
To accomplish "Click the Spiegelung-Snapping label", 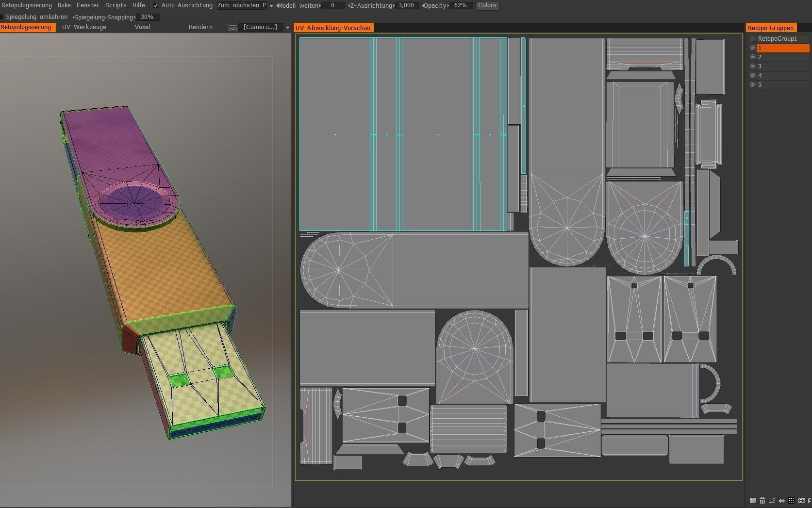I will [x=104, y=17].
